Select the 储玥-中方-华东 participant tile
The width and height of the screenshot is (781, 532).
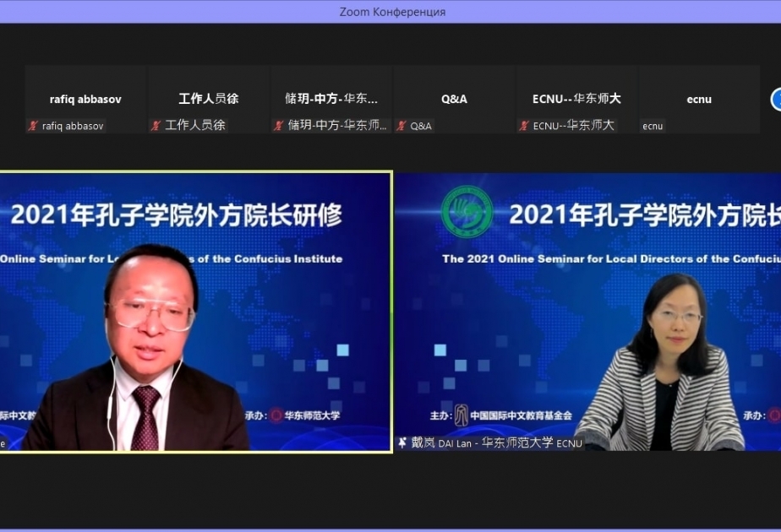[331, 99]
